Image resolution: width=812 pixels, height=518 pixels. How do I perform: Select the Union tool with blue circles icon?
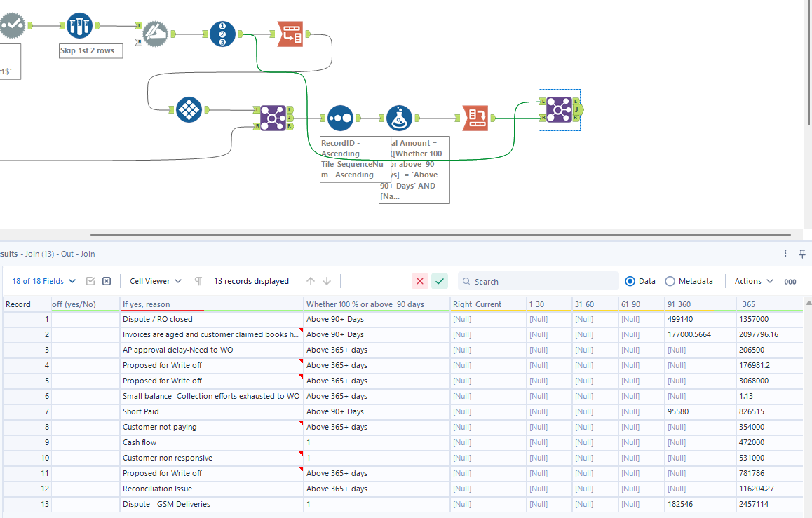tap(340, 117)
